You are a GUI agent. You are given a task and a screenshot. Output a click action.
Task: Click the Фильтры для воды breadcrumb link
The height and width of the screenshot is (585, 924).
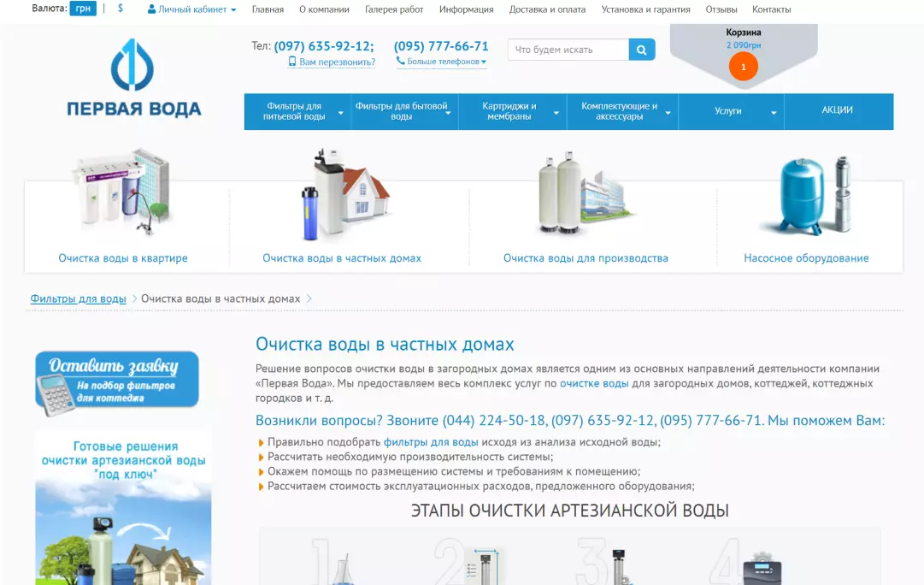(x=78, y=298)
